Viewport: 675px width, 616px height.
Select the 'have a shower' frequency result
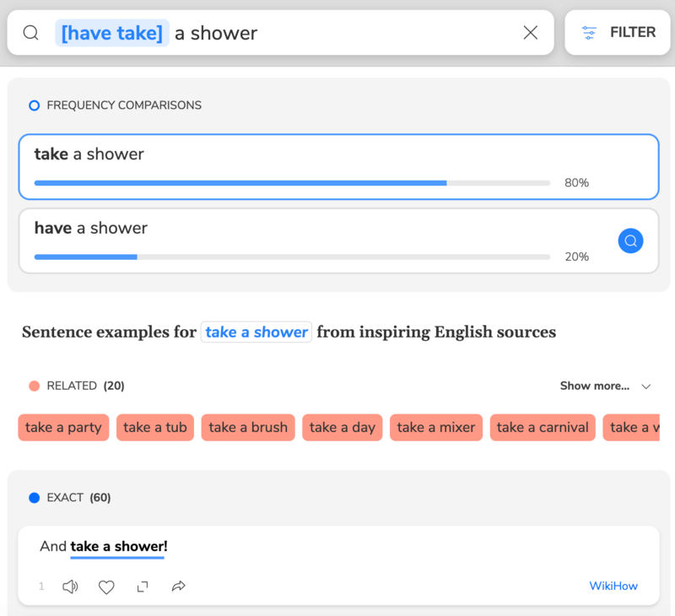(312, 240)
